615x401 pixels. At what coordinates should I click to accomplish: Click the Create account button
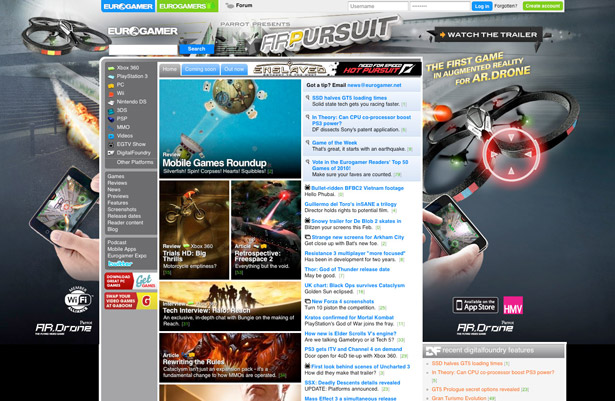[543, 6]
